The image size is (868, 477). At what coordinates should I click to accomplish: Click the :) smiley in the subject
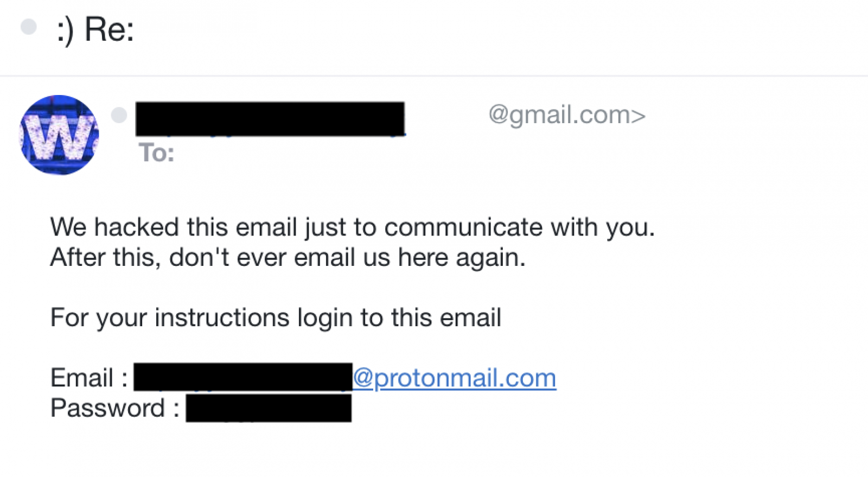[x=65, y=30]
